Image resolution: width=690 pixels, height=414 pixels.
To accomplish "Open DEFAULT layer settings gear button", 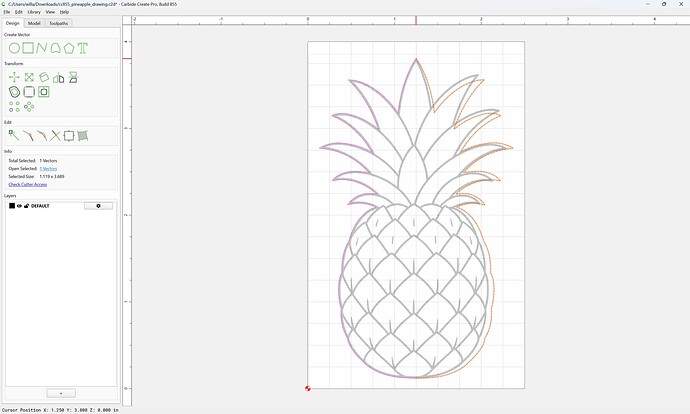I will coord(98,206).
